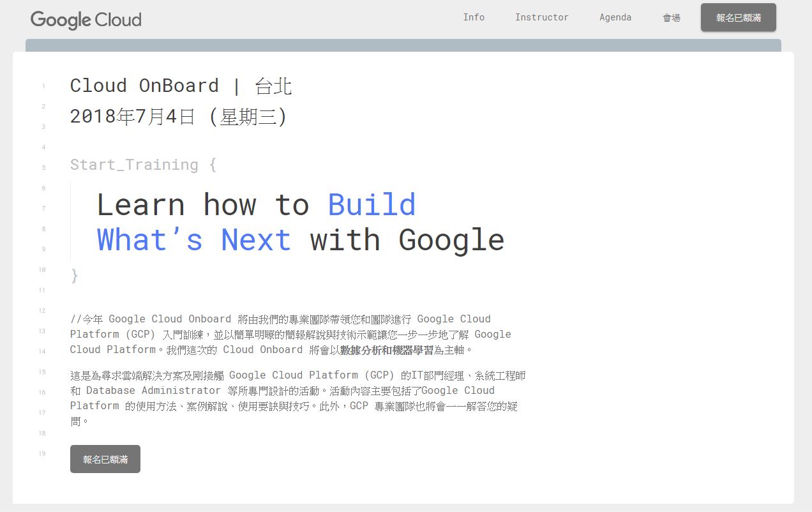Click line number 10 in the gutter
This screenshot has height=512, width=812.
42,269
